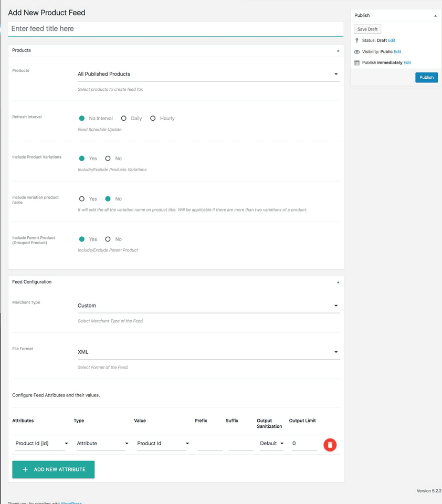Click the Prefix input field
Screen dimensions: 442x504
(x=210, y=444)
